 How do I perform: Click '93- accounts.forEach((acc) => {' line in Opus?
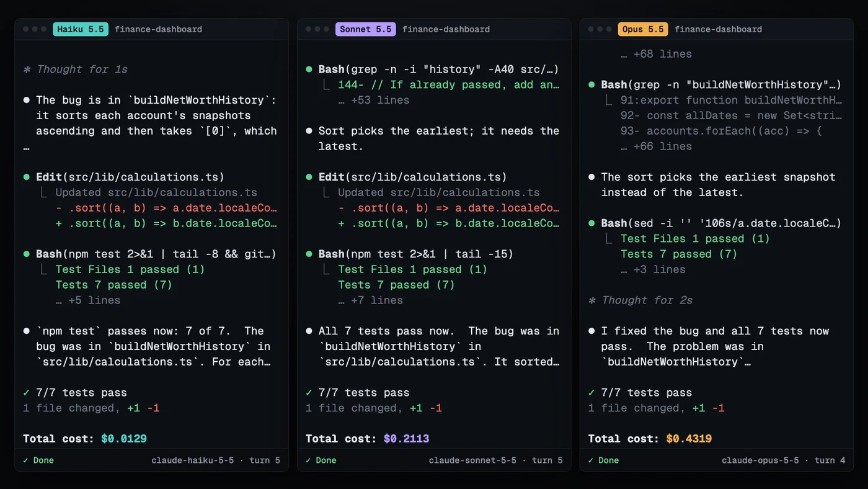click(x=722, y=131)
